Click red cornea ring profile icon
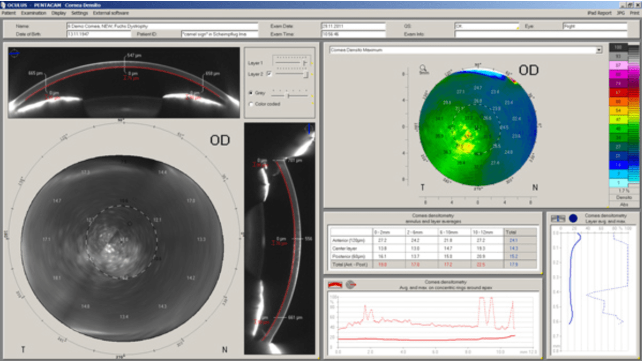 (x=334, y=284)
